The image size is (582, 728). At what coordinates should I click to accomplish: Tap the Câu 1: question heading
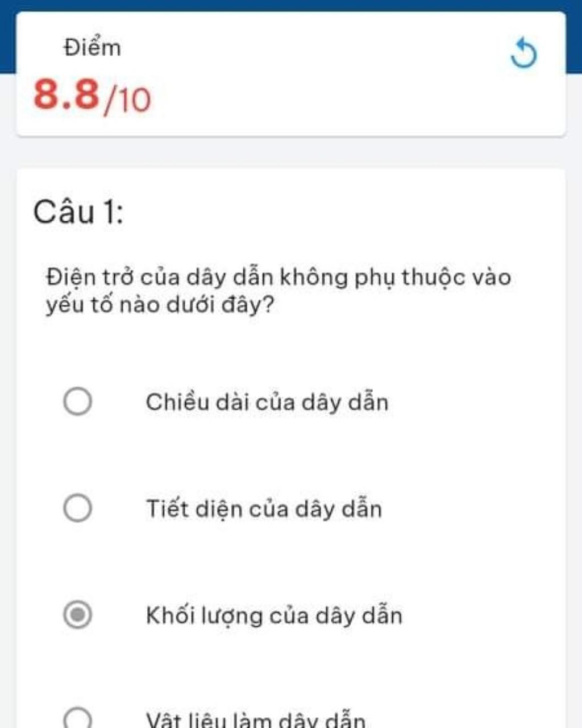coord(78,212)
